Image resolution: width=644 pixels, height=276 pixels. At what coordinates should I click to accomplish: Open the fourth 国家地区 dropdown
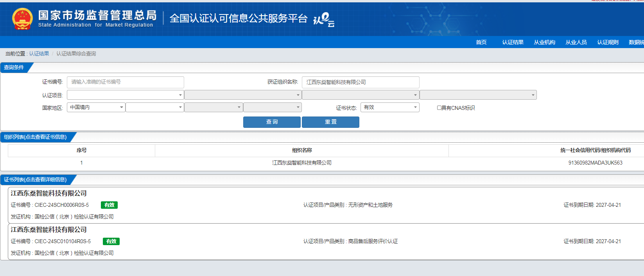tap(272, 107)
